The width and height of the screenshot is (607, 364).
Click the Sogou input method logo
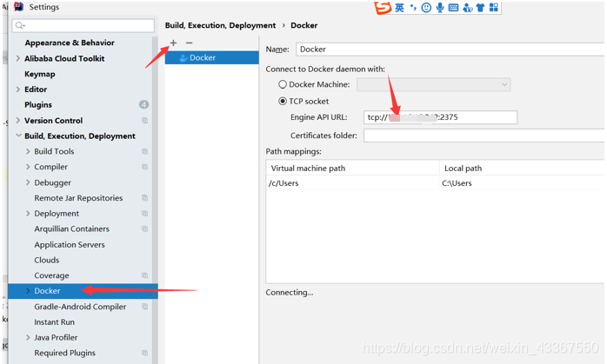click(383, 7)
